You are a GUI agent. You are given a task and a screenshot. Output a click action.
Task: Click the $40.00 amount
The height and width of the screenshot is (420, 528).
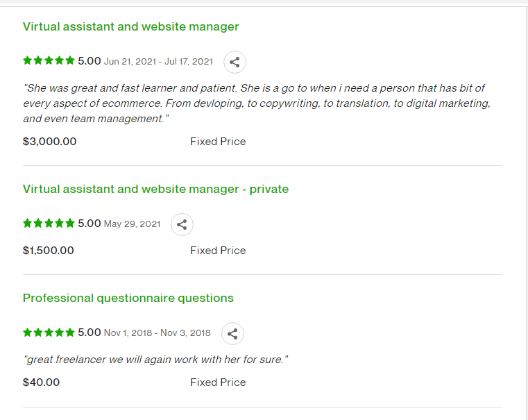[41, 383]
